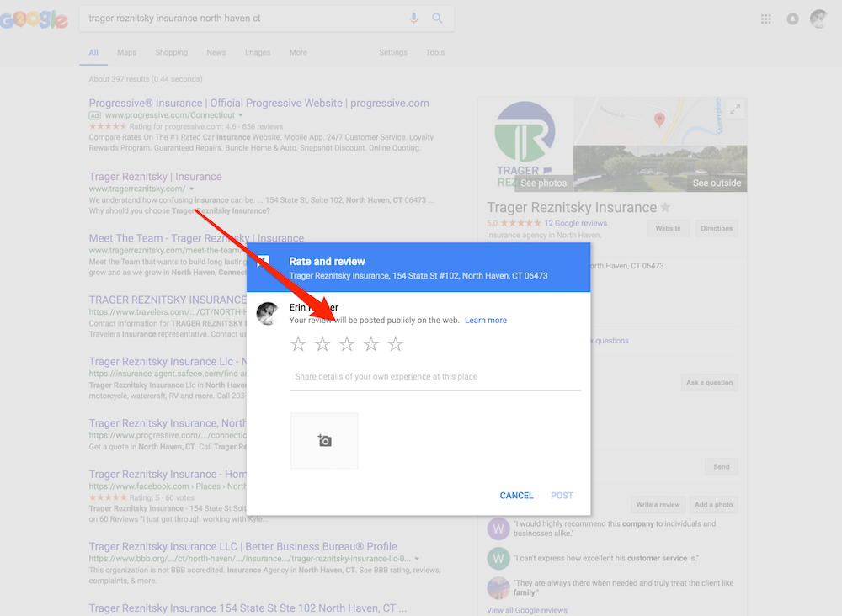
Task: Click Add a photo button
Action: pyautogui.click(x=714, y=504)
